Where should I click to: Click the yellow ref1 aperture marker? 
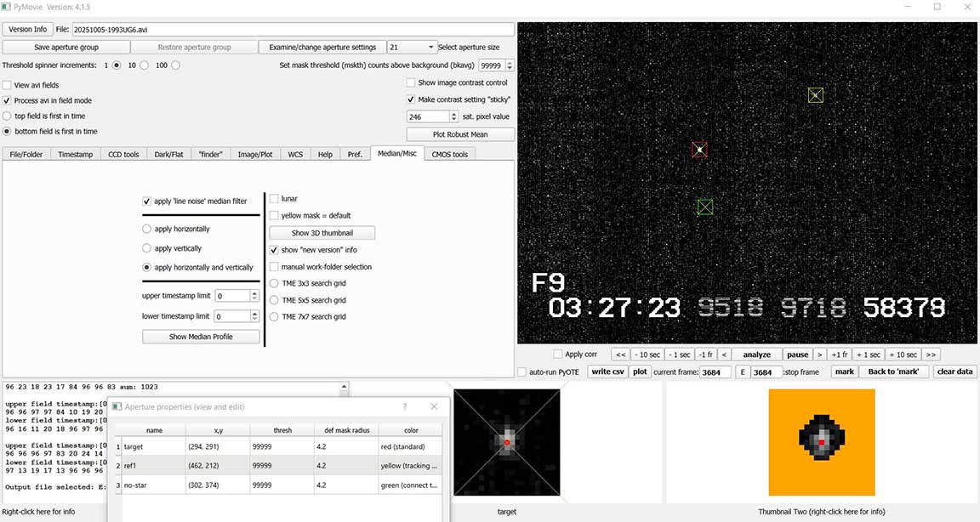pos(815,95)
